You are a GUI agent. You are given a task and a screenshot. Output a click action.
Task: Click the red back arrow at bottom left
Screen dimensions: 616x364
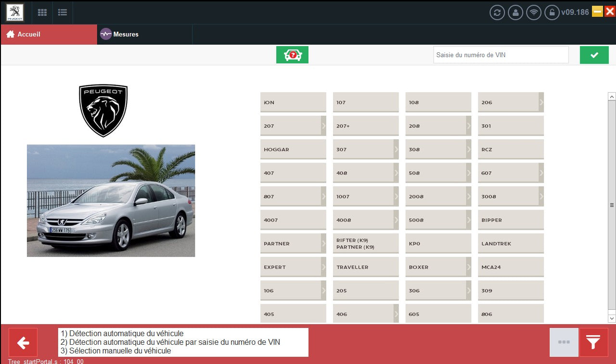pyautogui.click(x=23, y=342)
